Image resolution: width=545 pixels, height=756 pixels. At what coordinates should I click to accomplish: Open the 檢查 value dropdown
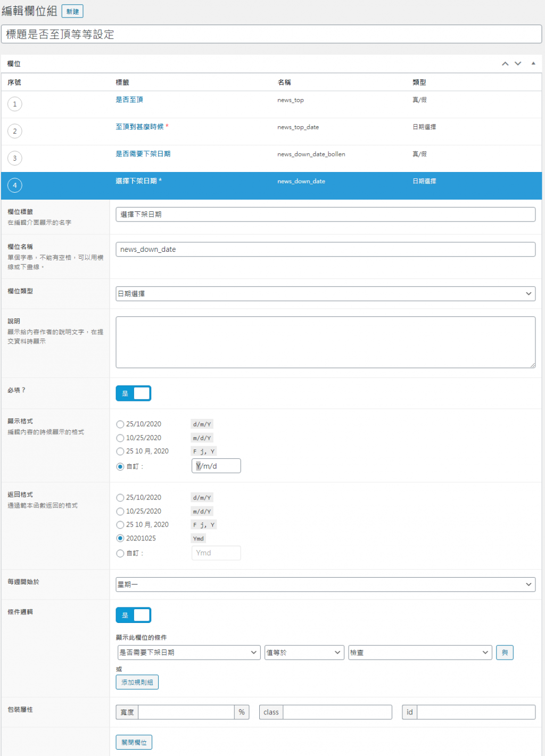[420, 653]
